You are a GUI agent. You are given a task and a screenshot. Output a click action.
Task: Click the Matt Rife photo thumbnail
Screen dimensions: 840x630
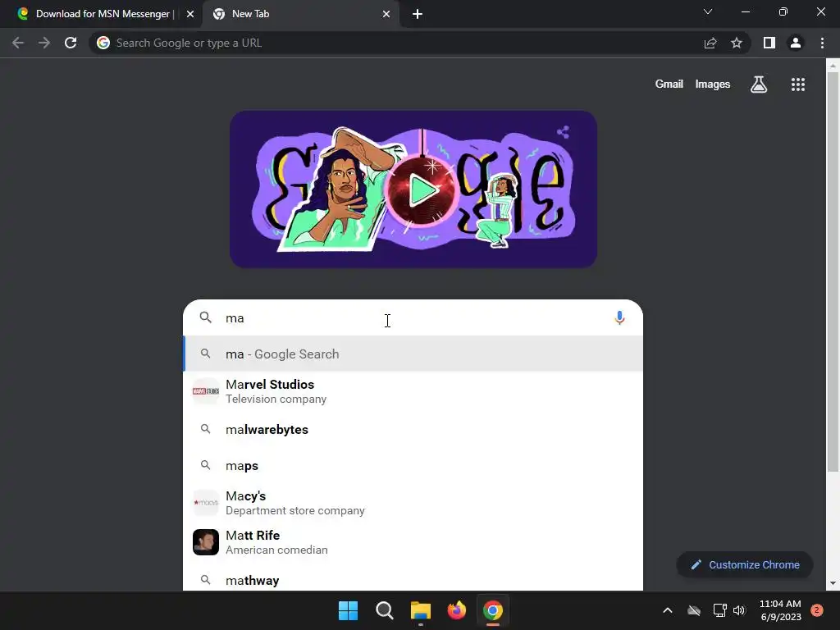coord(206,542)
